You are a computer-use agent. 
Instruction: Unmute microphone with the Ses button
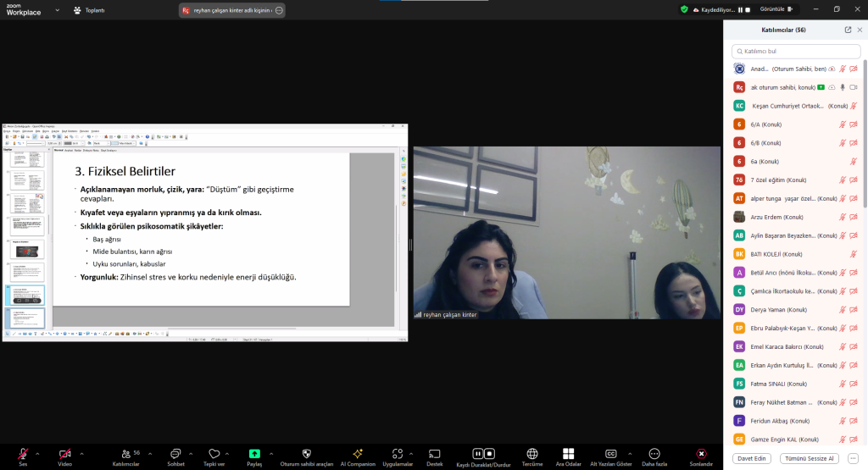(x=23, y=453)
